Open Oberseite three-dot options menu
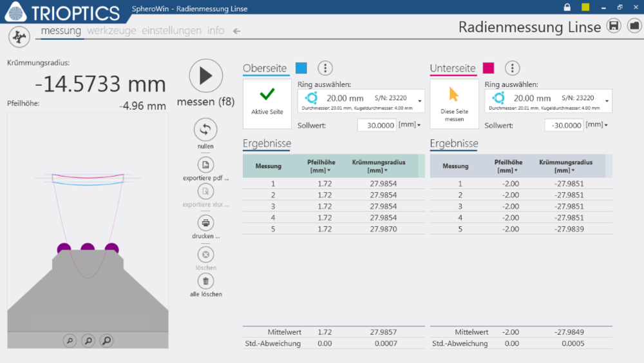Image resolution: width=644 pixels, height=363 pixels. 325,68
